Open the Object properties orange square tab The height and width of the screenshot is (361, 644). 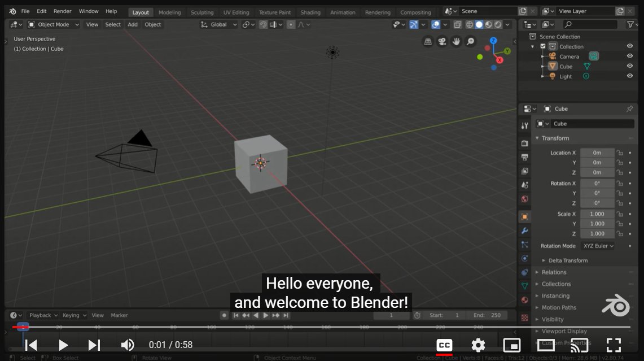coord(524,217)
